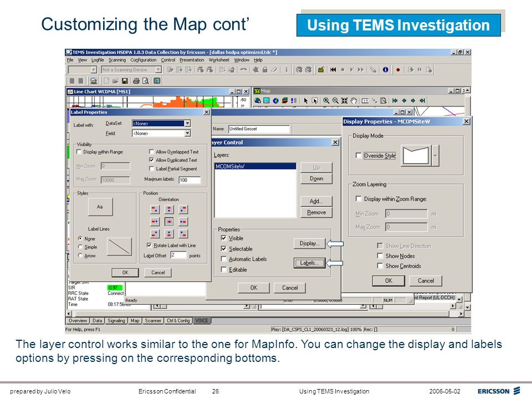Switch to the Ctrl & Config tab
The image size is (532, 399).
(x=178, y=321)
